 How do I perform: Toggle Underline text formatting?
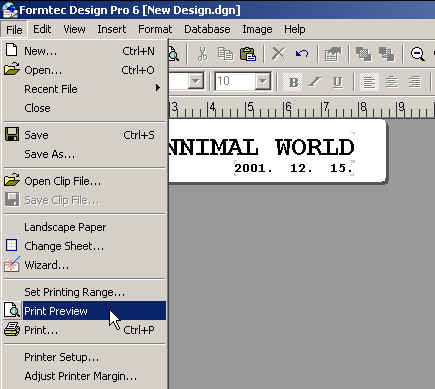tap(337, 82)
